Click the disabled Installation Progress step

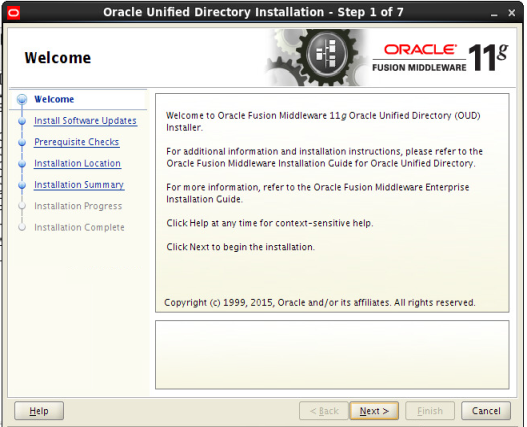(x=78, y=206)
